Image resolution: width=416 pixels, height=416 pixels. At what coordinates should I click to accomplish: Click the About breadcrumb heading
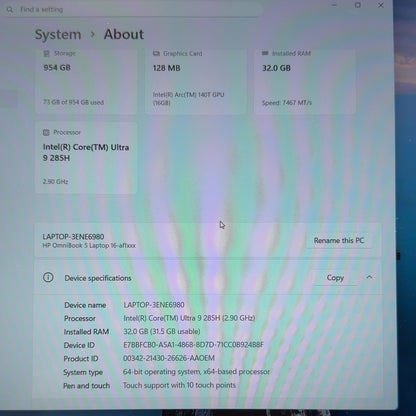124,34
